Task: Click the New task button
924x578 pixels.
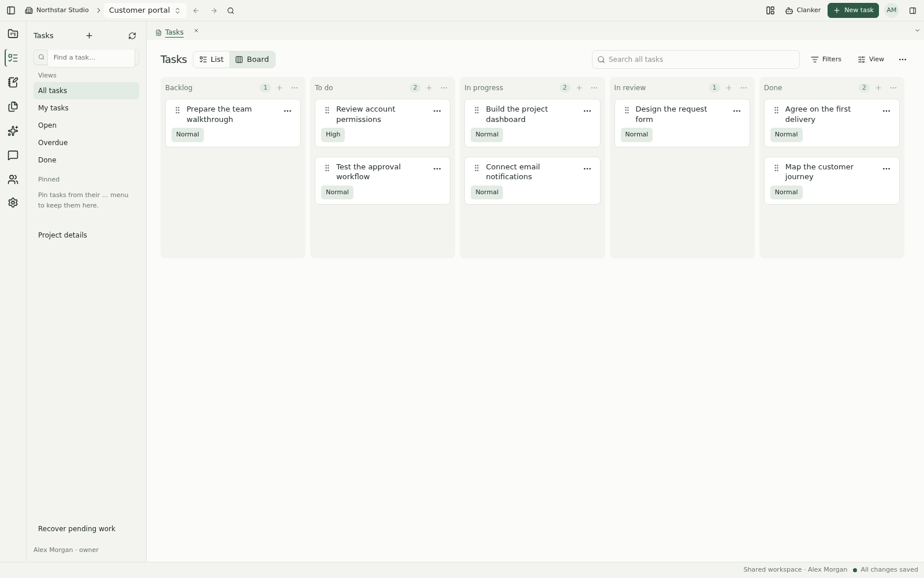Action: click(853, 10)
